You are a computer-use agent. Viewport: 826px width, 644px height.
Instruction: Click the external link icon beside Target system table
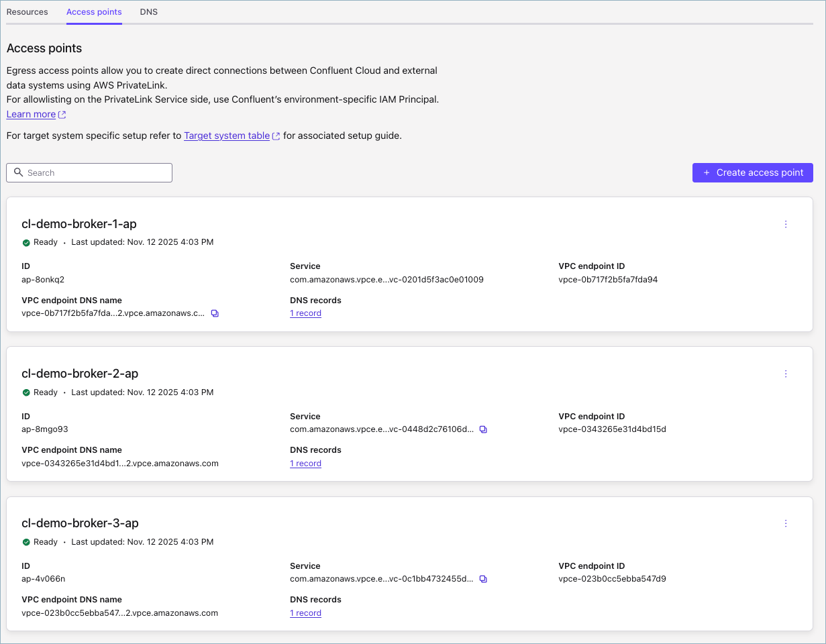point(276,136)
